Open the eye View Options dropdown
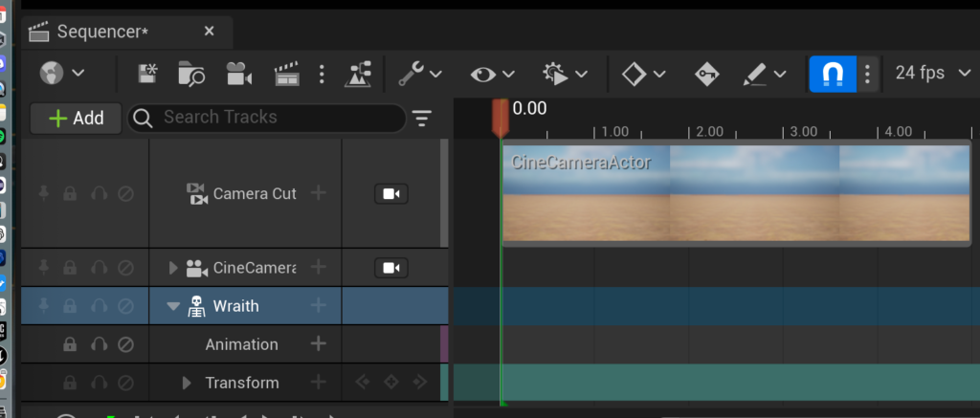The height and width of the screenshot is (418, 980). coord(492,74)
